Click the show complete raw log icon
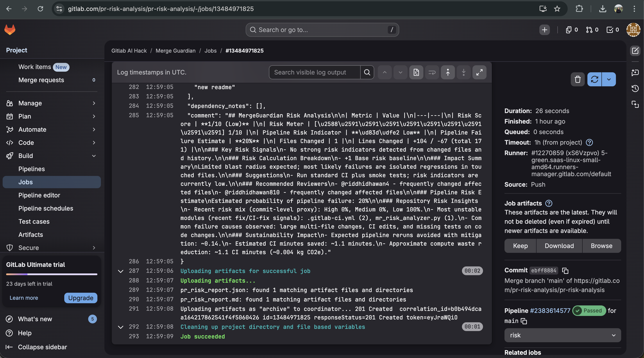The width and height of the screenshot is (644, 358). [416, 72]
